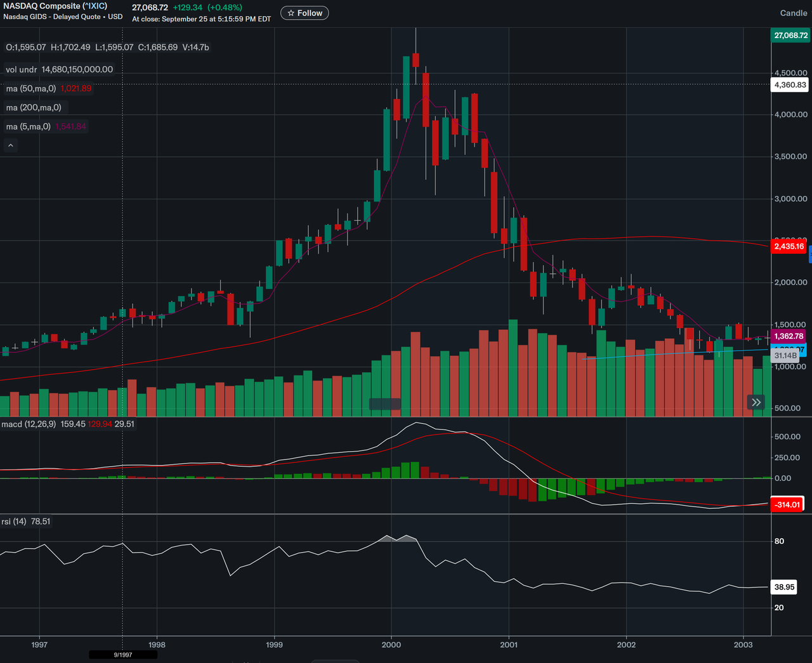Click the 3,000.00 price axis label

(x=791, y=199)
